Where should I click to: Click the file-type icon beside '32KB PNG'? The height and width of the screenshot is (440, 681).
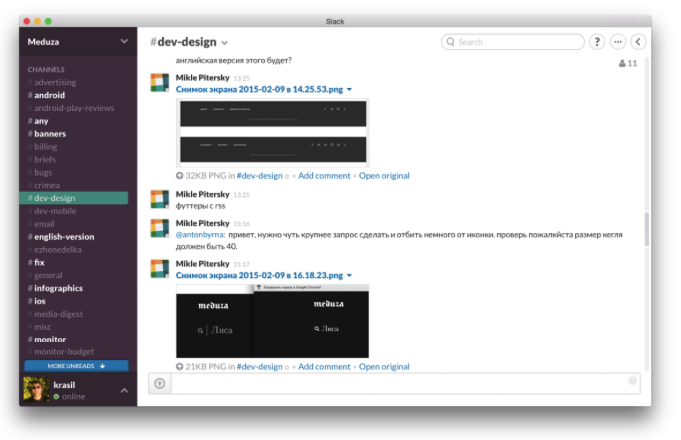pyautogui.click(x=179, y=175)
